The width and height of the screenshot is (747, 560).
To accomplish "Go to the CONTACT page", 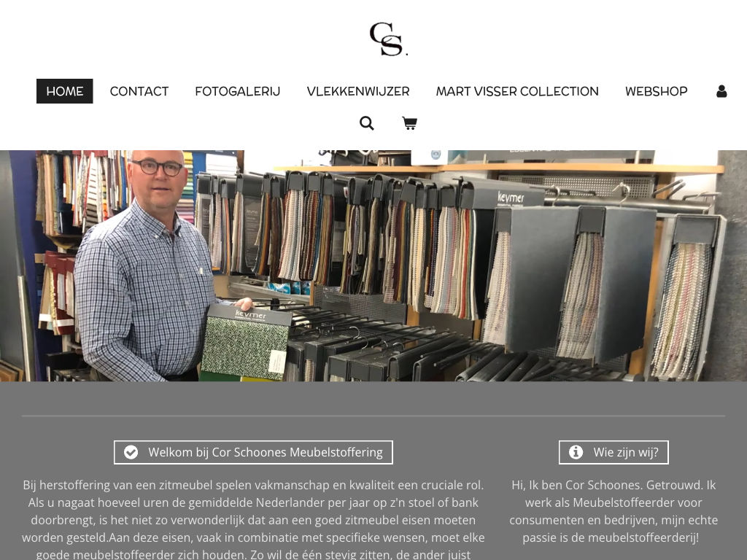I will coord(139,91).
